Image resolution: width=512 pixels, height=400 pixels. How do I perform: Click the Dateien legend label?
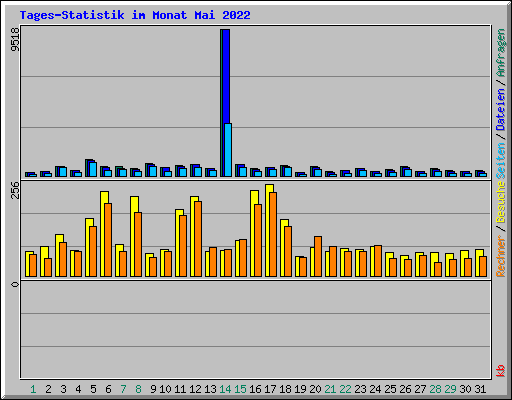coord(501,109)
